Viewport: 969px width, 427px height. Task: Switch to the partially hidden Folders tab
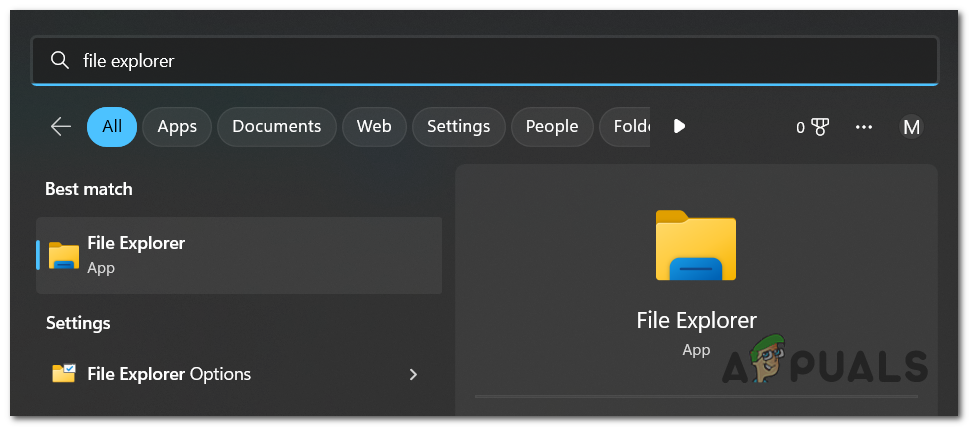point(625,127)
